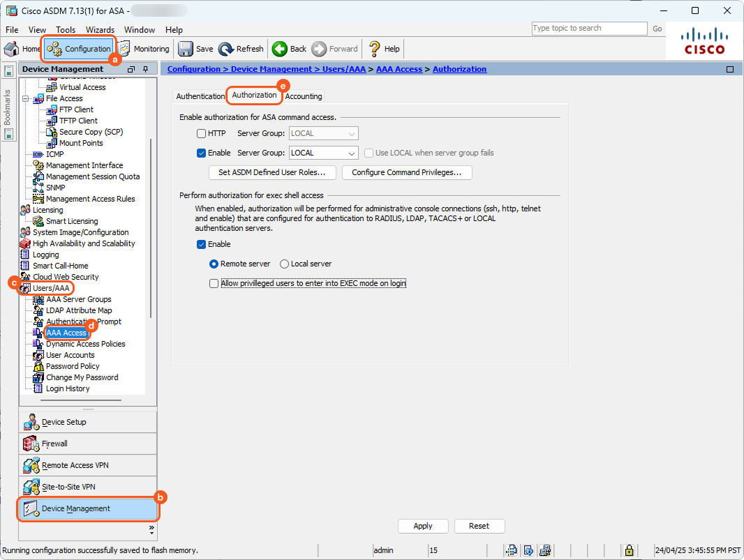Image resolution: width=744 pixels, height=560 pixels.
Task: Click the lock icon in status bar
Action: pos(629,550)
